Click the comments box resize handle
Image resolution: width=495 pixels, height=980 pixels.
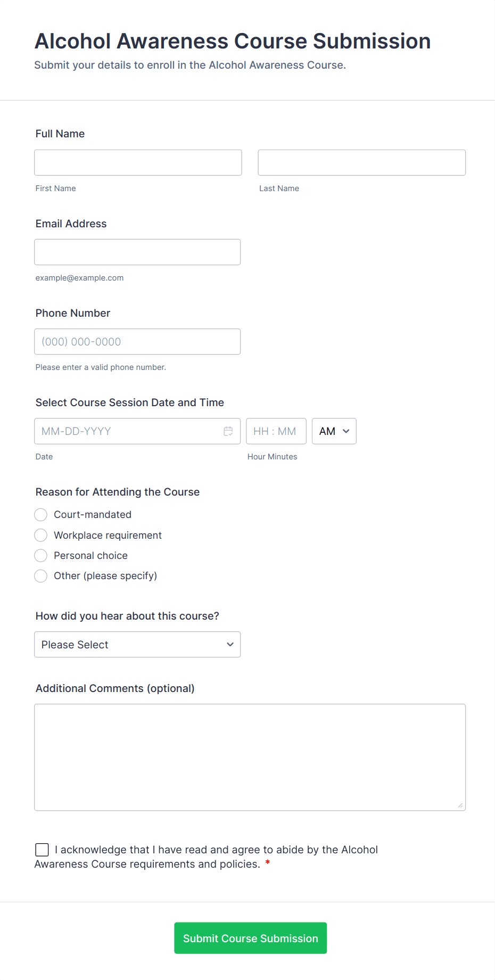(460, 806)
